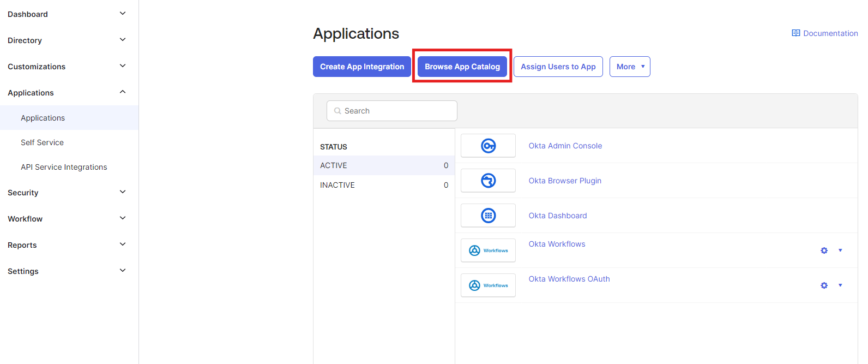The height and width of the screenshot is (364, 868).
Task: Expand the Customizations sidebar section
Action: pyautogui.click(x=123, y=66)
